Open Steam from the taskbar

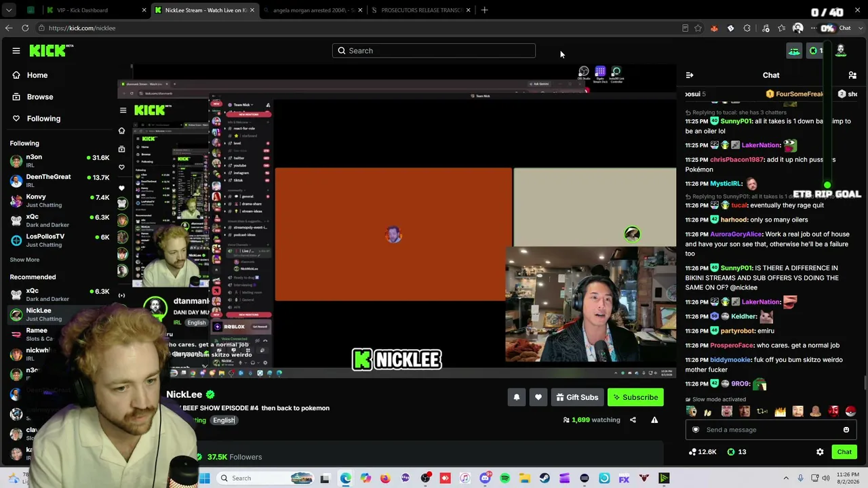[x=545, y=479]
